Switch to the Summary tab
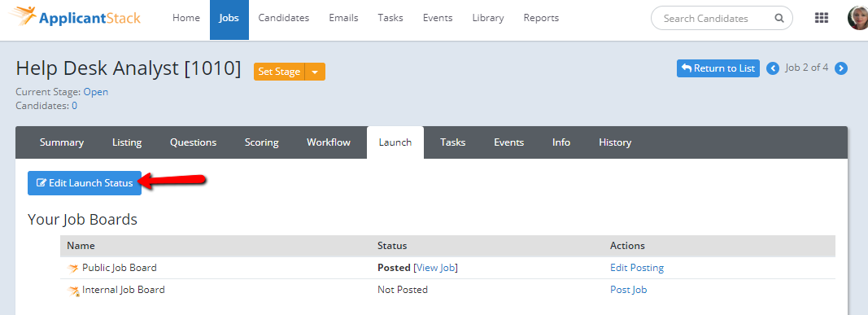The height and width of the screenshot is (315, 868). coord(62,142)
